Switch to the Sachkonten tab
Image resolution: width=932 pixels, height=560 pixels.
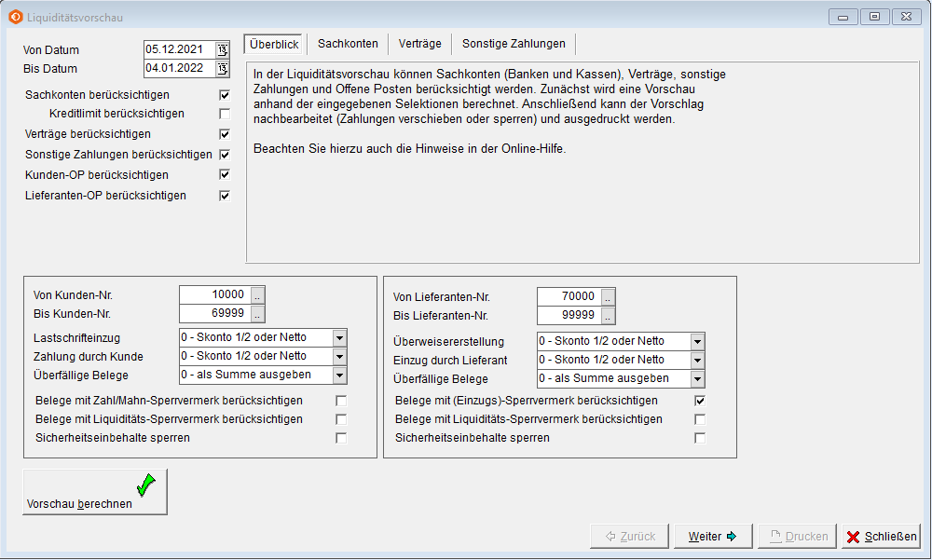point(348,44)
